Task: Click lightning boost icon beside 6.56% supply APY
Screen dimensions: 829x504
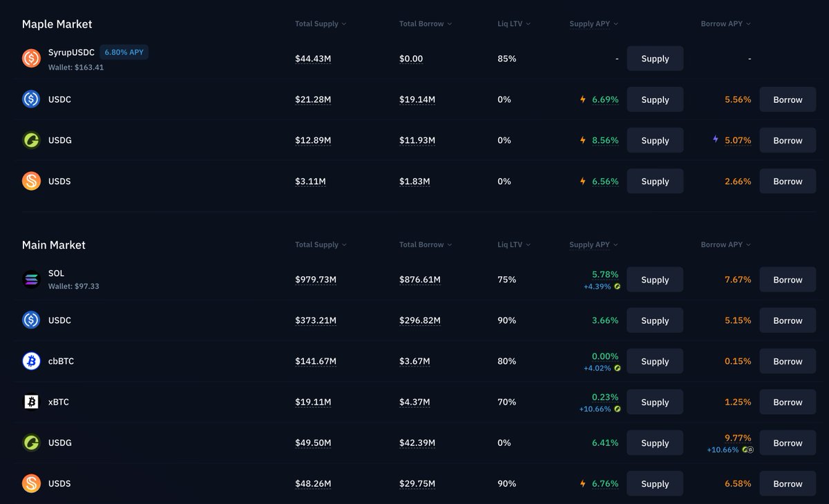Action: click(583, 181)
